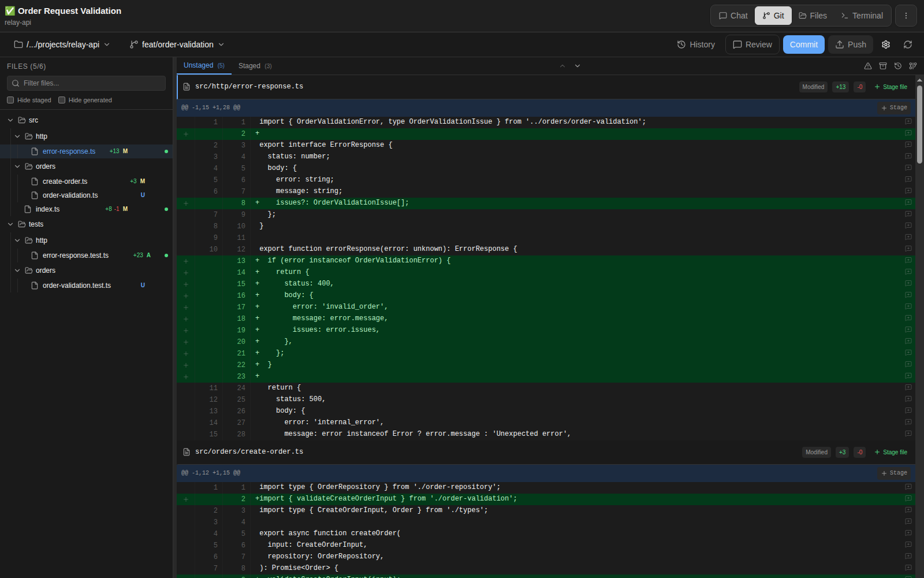924x578 pixels.
Task: Switch to the Git tab
Action: [x=773, y=16]
